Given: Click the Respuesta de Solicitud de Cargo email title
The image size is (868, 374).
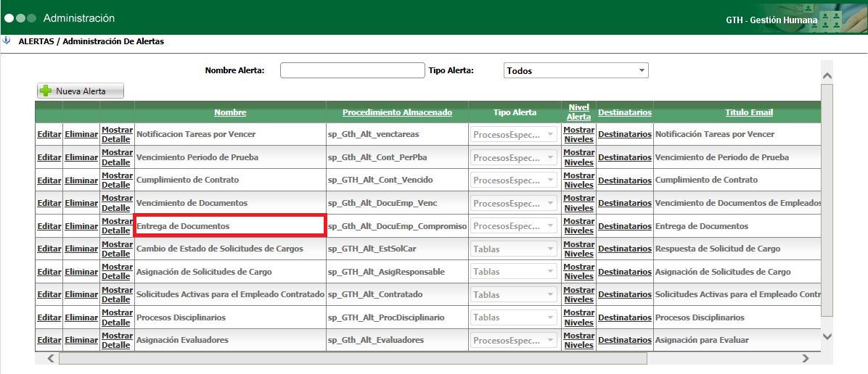Looking at the screenshot, I should click(718, 249).
